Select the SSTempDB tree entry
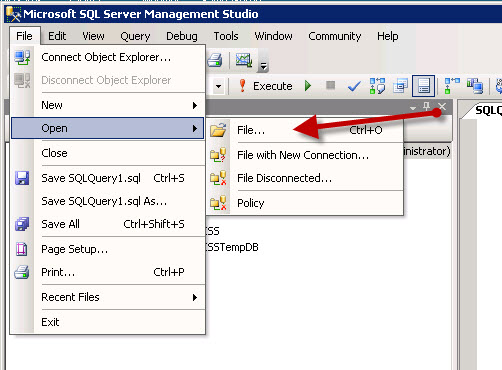Viewport: 502px width, 370px height. [x=232, y=247]
